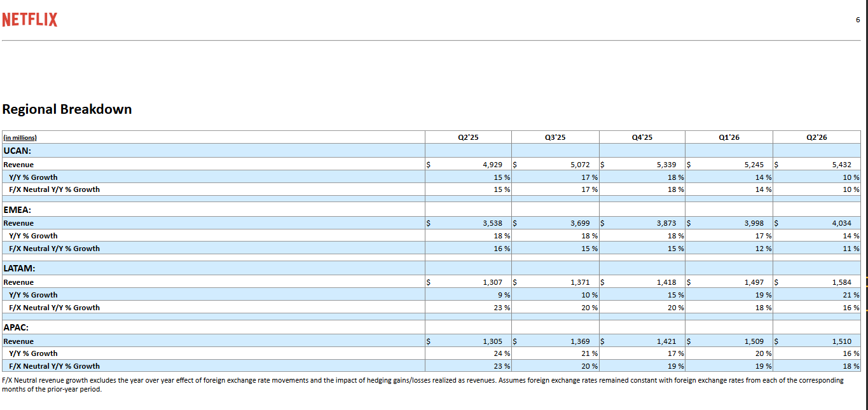Click the Q1'26 column header
This screenshot has width=868, height=410.
pyautogui.click(x=729, y=137)
